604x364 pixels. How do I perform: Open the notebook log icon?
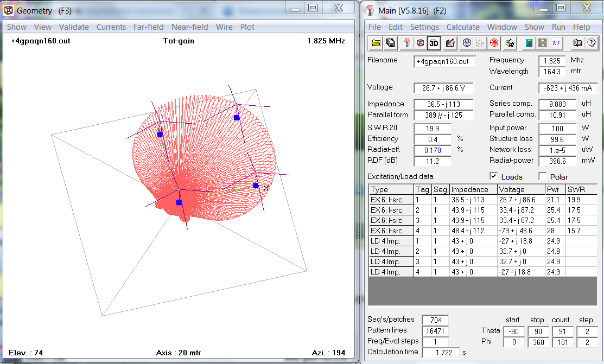coord(577,43)
